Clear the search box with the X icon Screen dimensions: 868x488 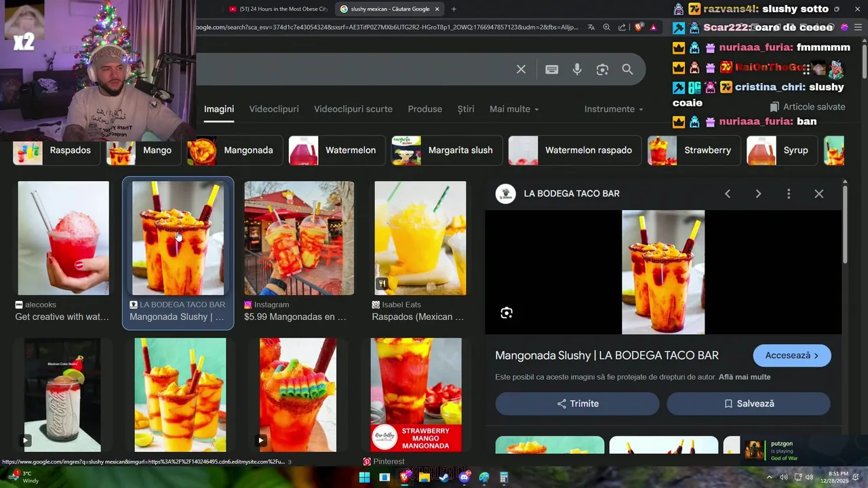pyautogui.click(x=521, y=69)
